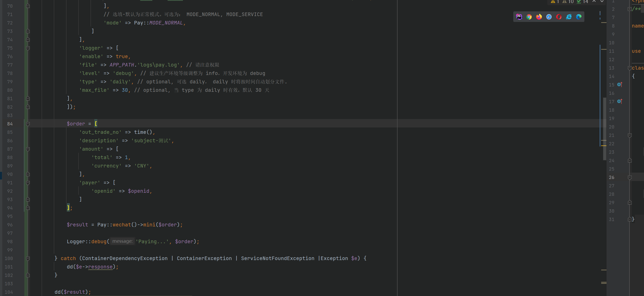This screenshot has height=296, width=644.
Task: Jump to previous problem with the up chevron
Action: point(594,2)
